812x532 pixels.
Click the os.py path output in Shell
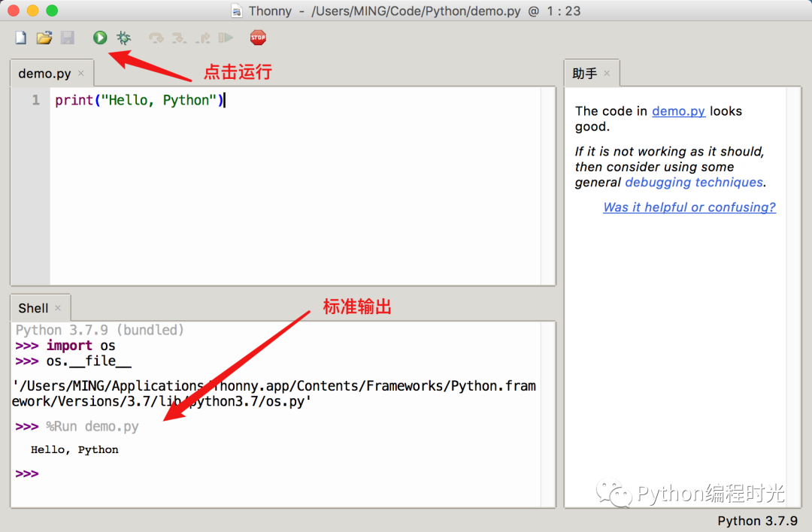[x=274, y=394]
